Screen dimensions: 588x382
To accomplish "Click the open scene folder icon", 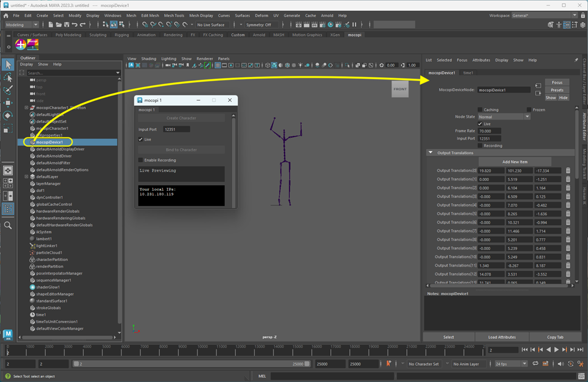I will pyautogui.click(x=58, y=25).
